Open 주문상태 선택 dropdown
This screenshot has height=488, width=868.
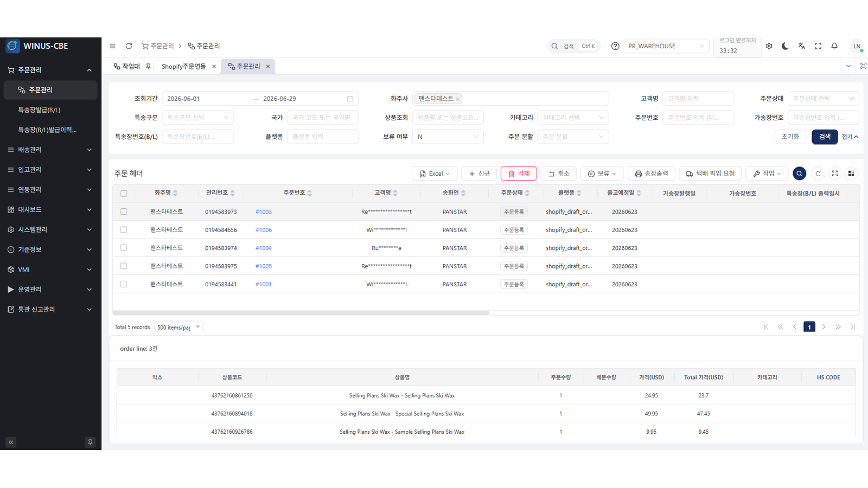(x=823, y=99)
